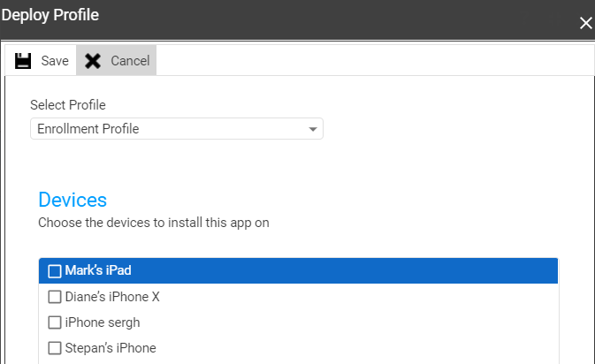Click the X icon beside Cancel
595x364 pixels.
click(x=93, y=61)
